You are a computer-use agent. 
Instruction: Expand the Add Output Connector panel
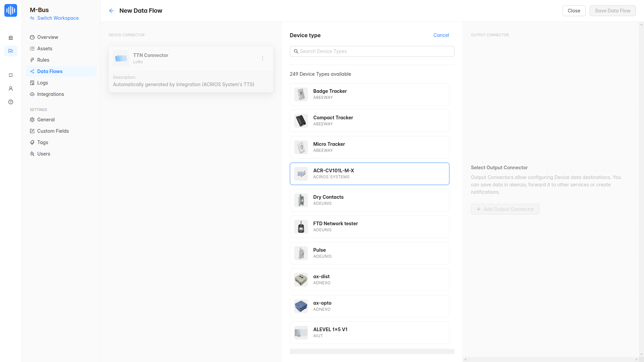click(505, 208)
